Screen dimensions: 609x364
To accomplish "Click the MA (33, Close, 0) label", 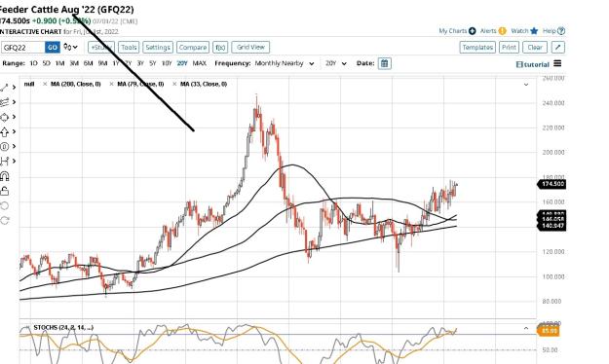I will (204, 84).
